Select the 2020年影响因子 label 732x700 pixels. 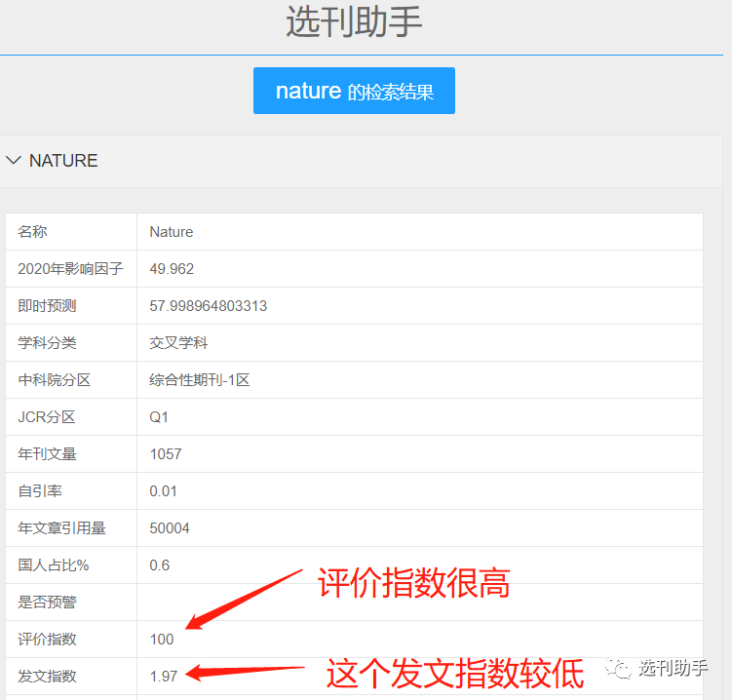[x=70, y=268]
